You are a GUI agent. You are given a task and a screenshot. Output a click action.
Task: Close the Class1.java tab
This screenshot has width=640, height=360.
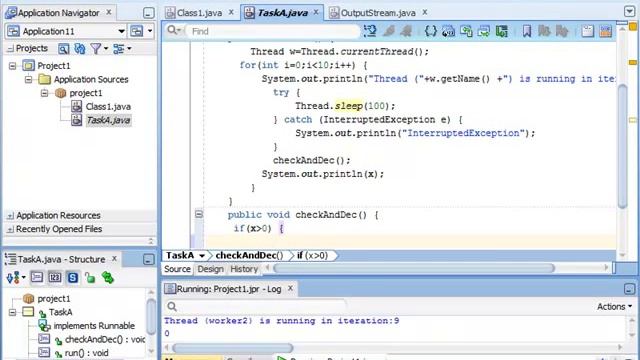click(x=231, y=13)
